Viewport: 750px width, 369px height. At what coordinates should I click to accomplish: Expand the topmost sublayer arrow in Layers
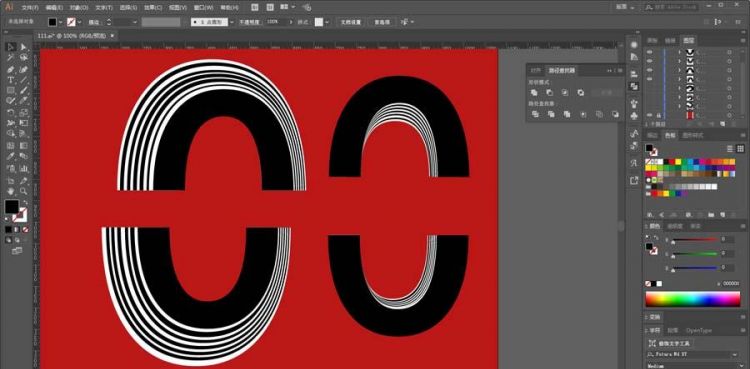679,52
